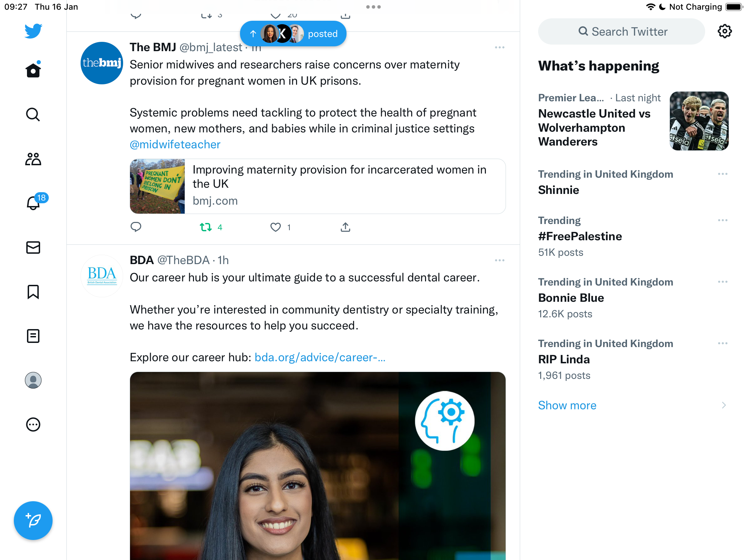Open the Bookmarks icon
This screenshot has height=560, width=747.
33,292
